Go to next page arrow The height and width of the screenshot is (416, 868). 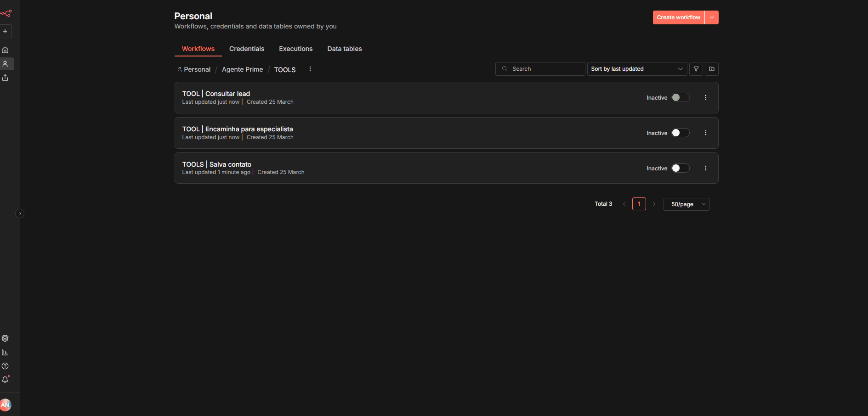[x=654, y=204]
